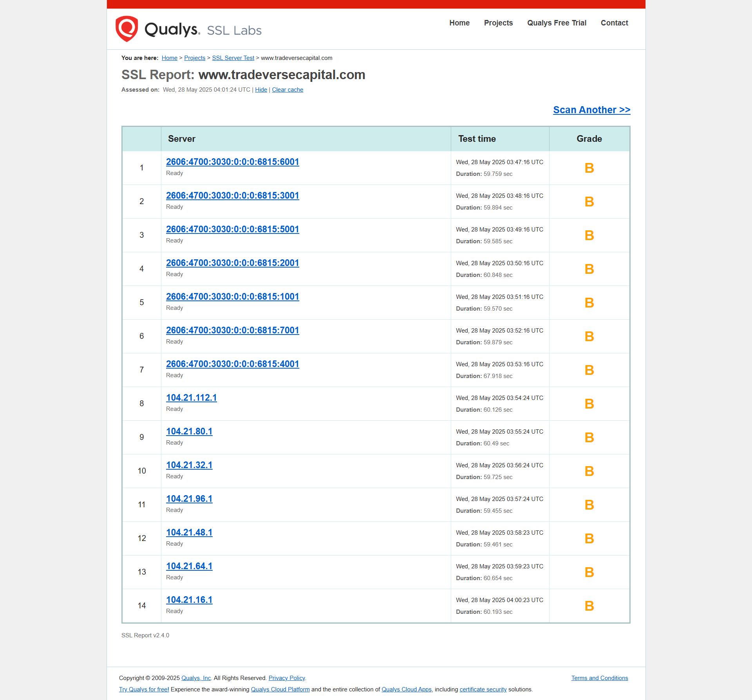Viewport: 752px width, 700px height.
Task: Select test time 'Wed, 28 May 2025 04:00:23 UTC'
Action: pos(499,600)
